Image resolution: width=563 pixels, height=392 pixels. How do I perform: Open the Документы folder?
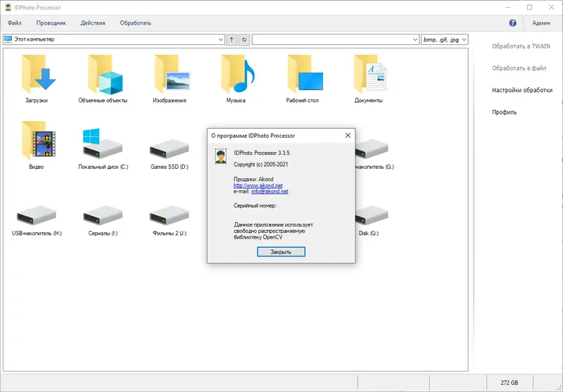pyautogui.click(x=369, y=79)
